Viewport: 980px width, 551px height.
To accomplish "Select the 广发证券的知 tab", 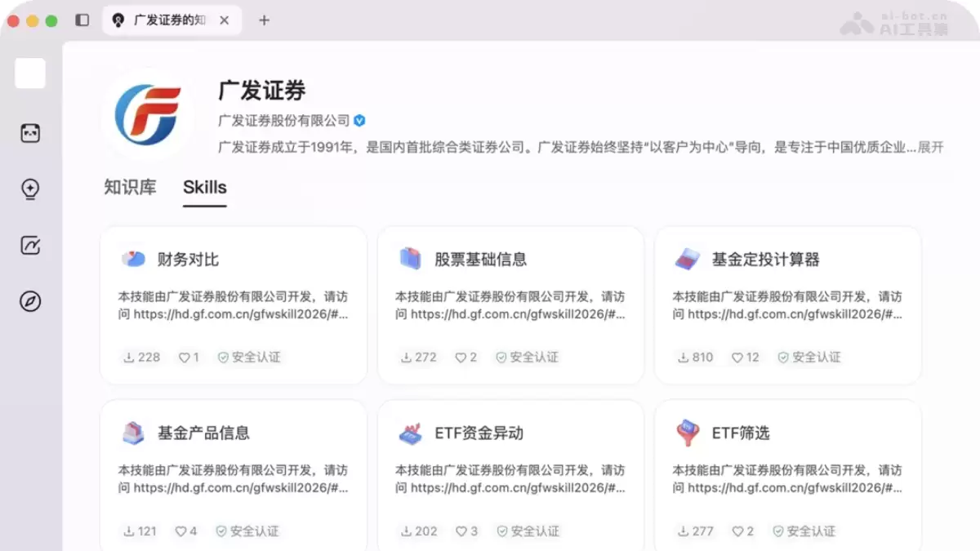I will point(171,20).
